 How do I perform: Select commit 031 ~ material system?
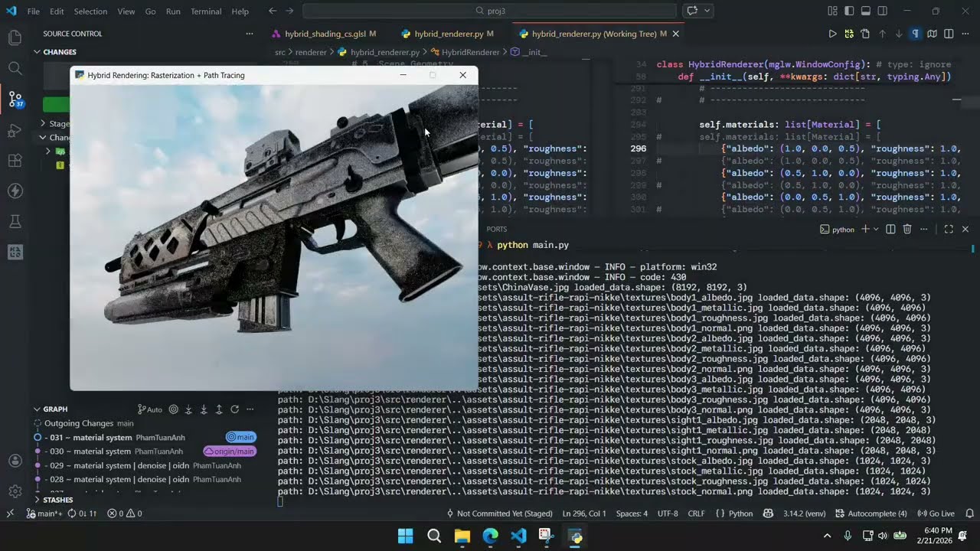click(x=145, y=438)
